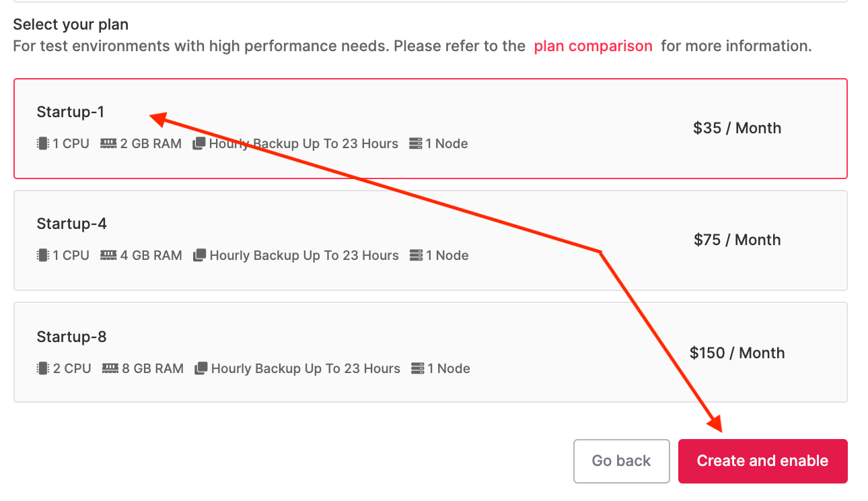Click the CPU icon beside 2 CPU

click(x=43, y=368)
